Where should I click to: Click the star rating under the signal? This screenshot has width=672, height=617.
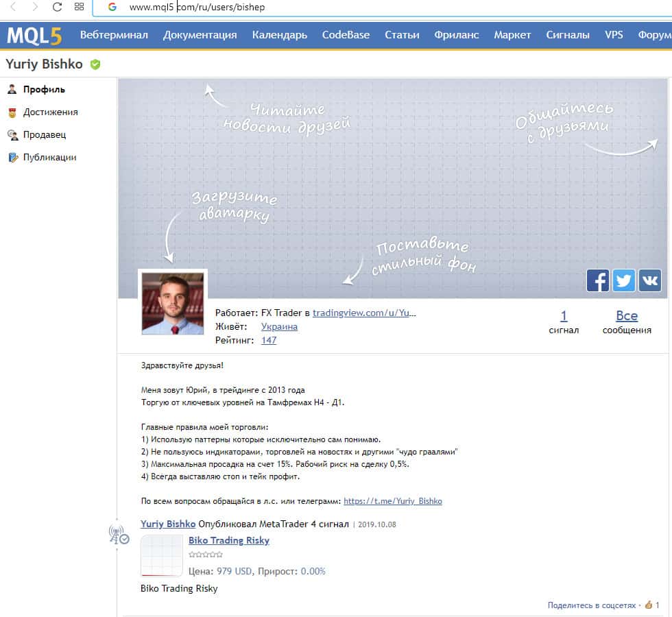coord(206,555)
